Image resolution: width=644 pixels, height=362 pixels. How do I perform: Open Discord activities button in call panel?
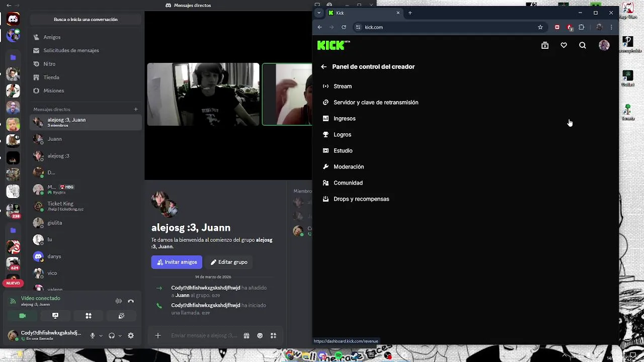pos(89,316)
